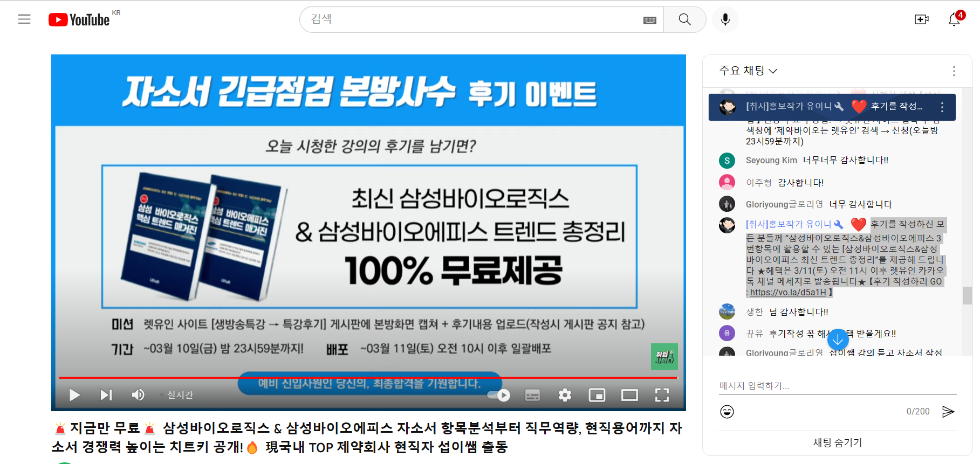980x464 pixels.
Task: Toggle autoplay switch in player
Action: pos(498,395)
